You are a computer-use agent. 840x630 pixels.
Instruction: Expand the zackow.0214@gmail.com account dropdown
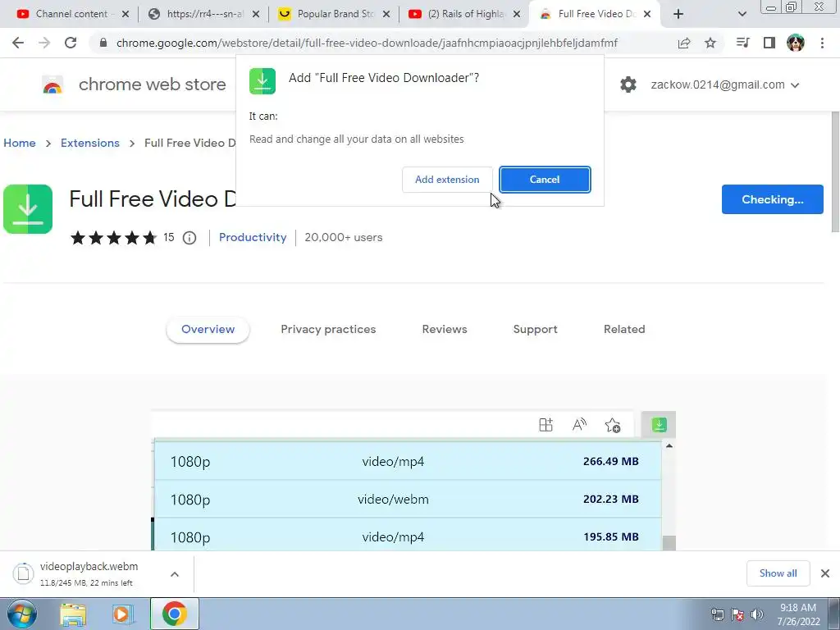click(x=724, y=84)
